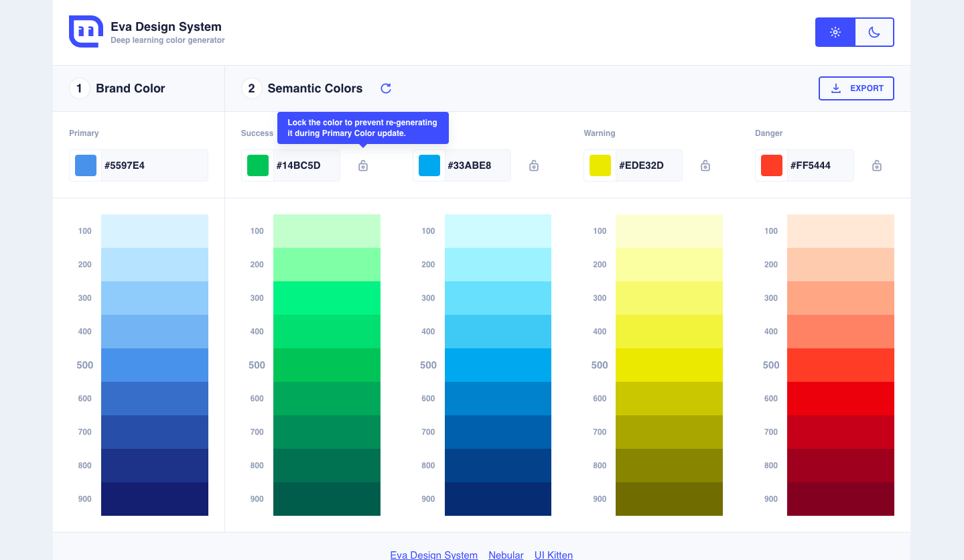
Task: Lock the Danger color #FF5444
Action: 876,165
